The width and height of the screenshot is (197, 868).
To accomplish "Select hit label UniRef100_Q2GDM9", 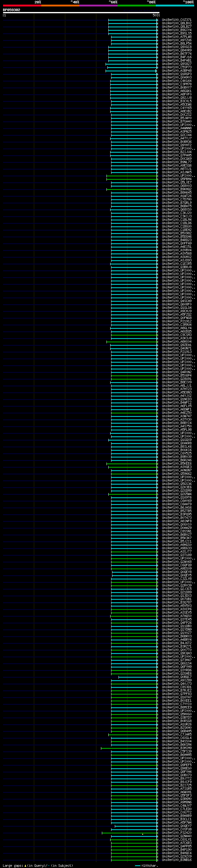I will (x=176, y=491).
